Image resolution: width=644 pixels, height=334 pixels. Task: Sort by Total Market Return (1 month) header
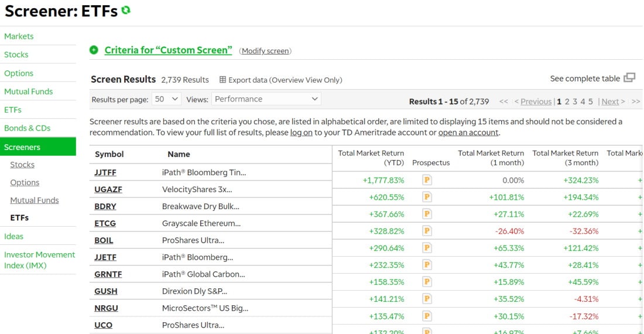tap(491, 158)
